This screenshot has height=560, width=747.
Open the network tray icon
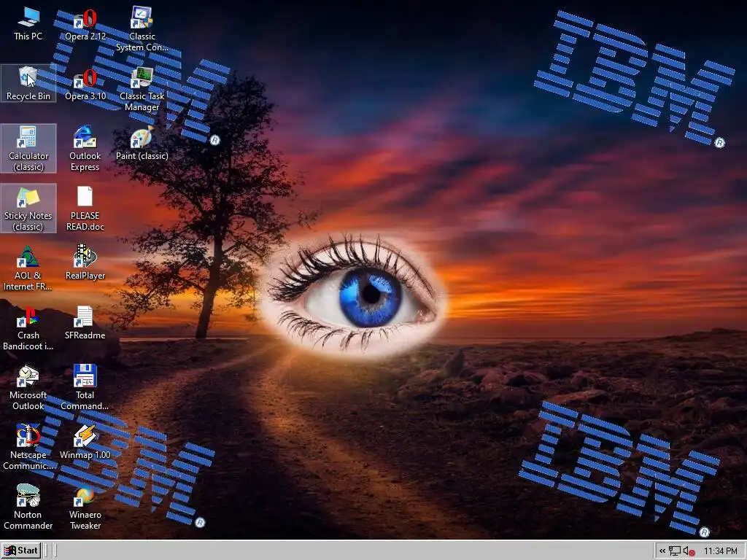674,551
